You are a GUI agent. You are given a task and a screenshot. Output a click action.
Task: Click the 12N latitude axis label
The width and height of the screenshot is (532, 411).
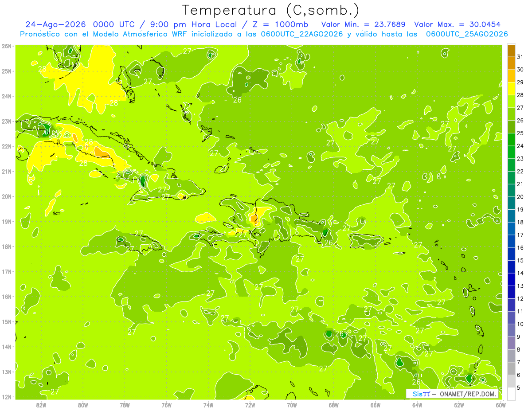7,397
